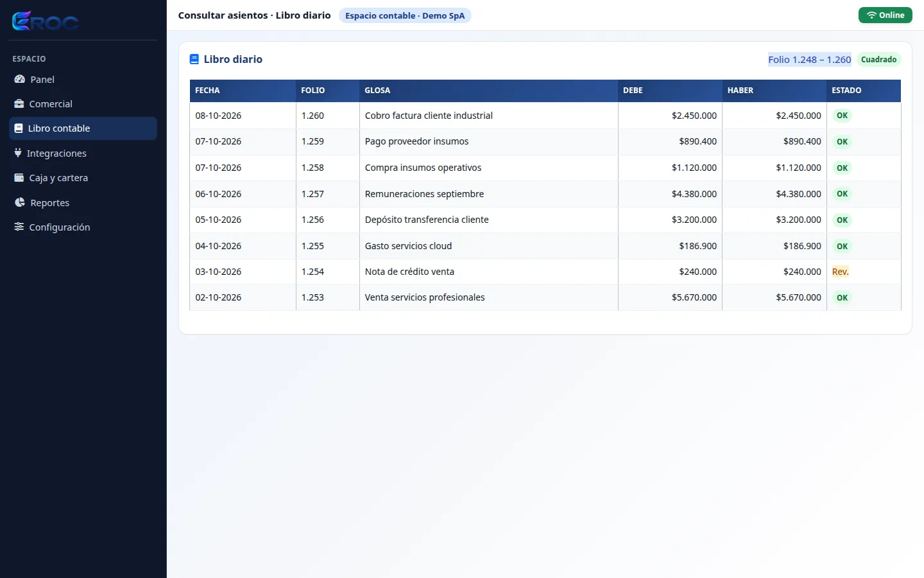
Task: Click the DEBE column header
Action: (x=670, y=91)
